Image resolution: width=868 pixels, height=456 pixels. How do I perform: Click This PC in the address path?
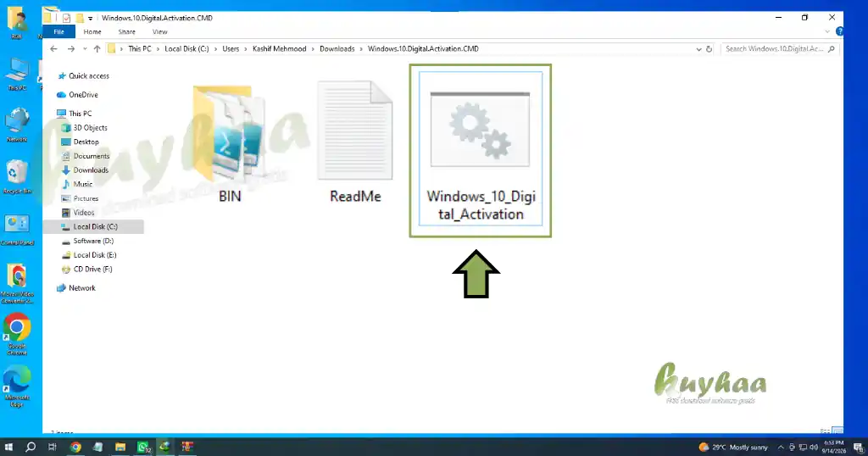[x=140, y=48]
